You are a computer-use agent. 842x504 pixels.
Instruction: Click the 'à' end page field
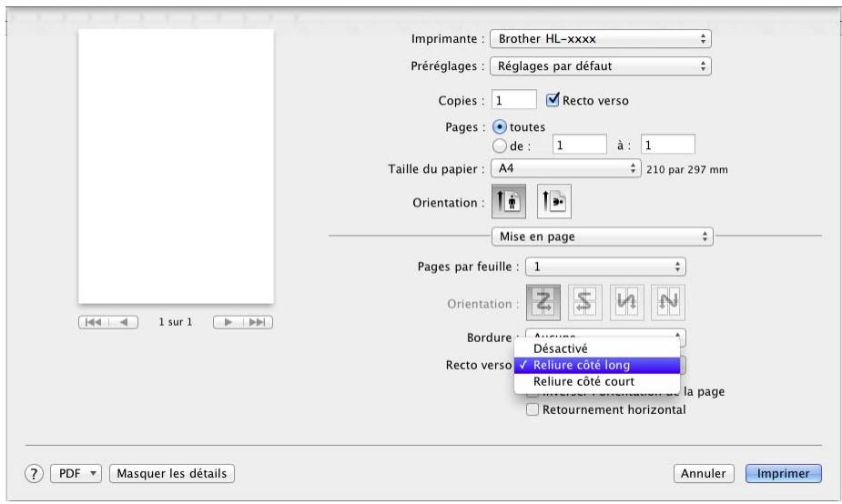click(x=668, y=145)
